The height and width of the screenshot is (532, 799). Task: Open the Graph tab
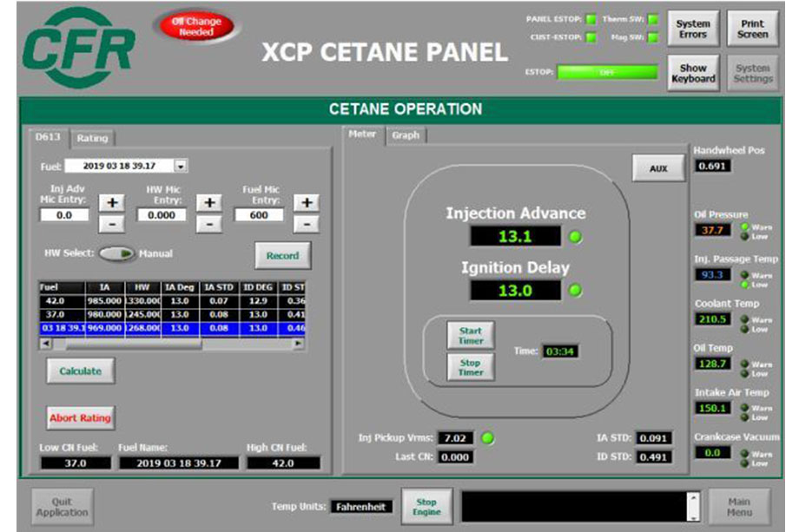click(406, 135)
